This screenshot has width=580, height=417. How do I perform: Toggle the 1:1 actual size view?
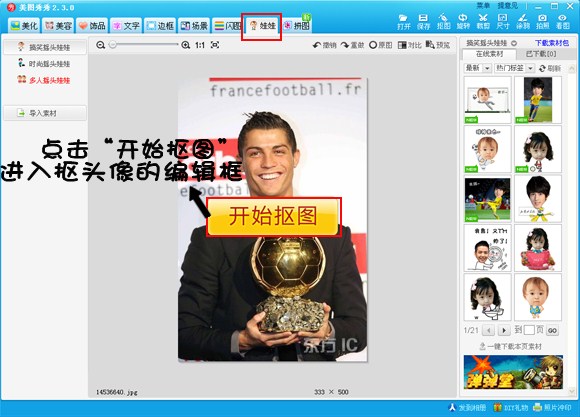pyautogui.click(x=200, y=45)
